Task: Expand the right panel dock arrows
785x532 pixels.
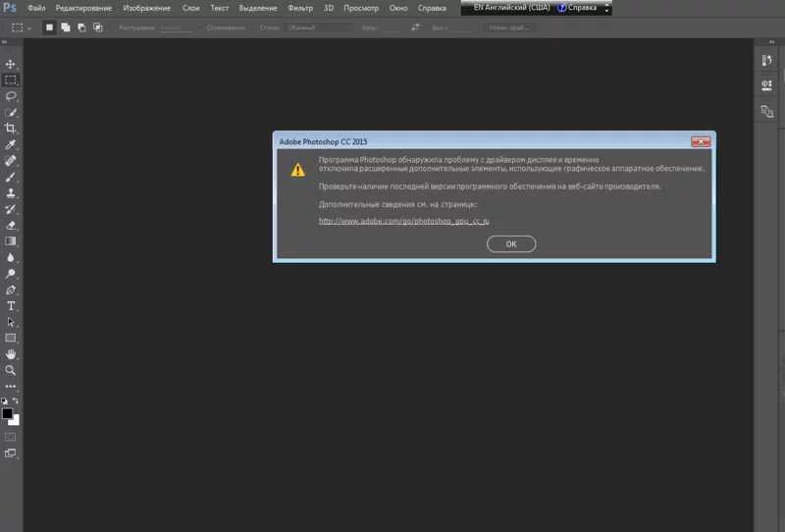Action: pos(771,42)
